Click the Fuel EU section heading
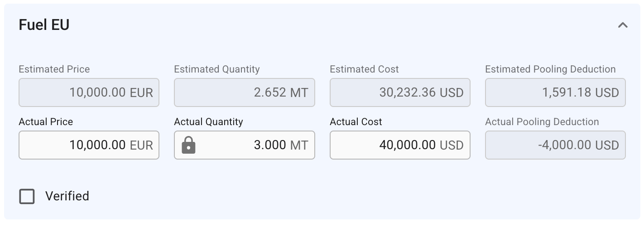The image size is (644, 233). (x=44, y=25)
